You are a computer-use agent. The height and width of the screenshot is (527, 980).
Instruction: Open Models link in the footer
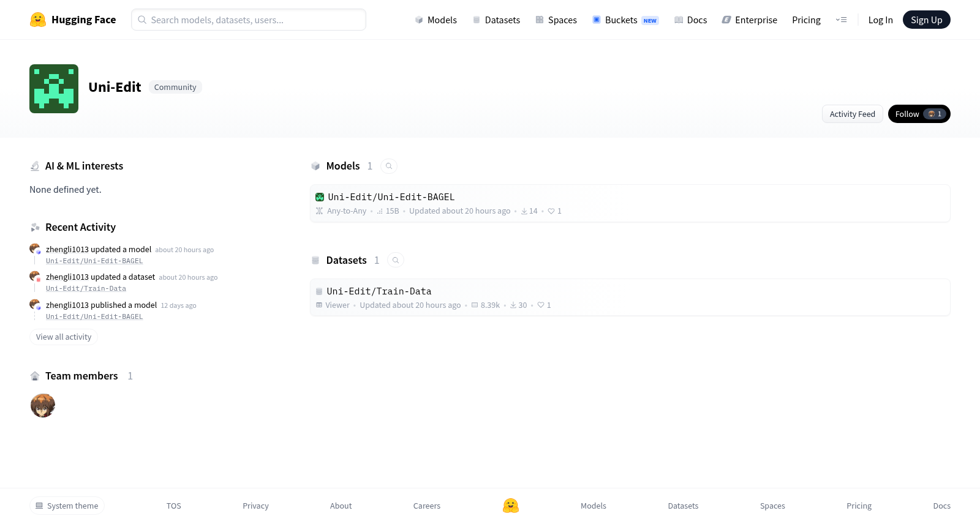[x=594, y=506]
